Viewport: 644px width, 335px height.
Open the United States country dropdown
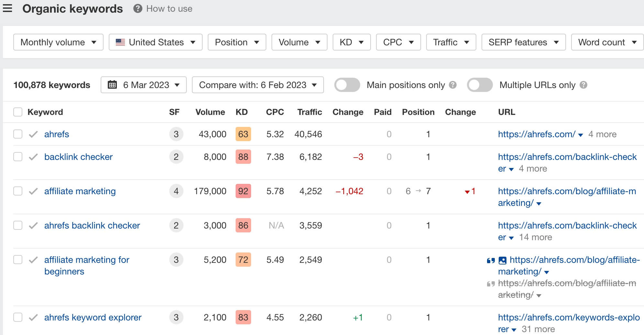pyautogui.click(x=156, y=42)
